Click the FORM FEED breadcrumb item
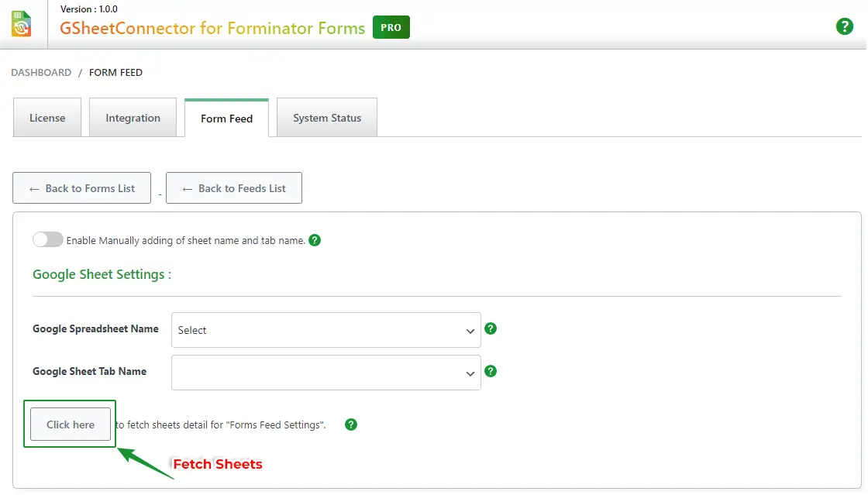Screen dimensions: 868x495 pos(115,72)
